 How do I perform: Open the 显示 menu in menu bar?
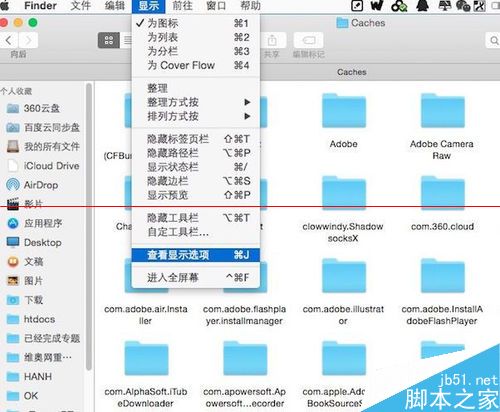[x=149, y=6]
